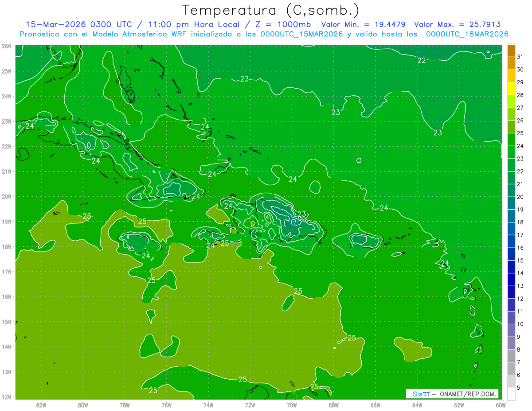Click the 21N latitude axis label

click(x=7, y=171)
